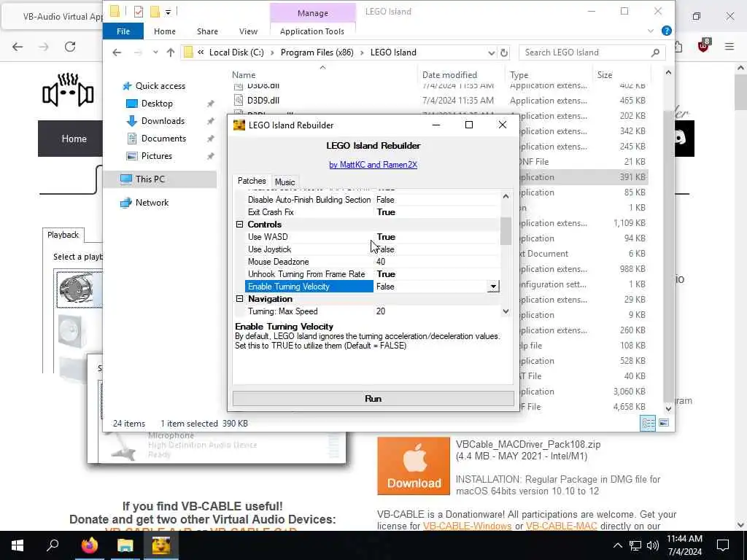Click the patches list scroll up arrow

[506, 195]
